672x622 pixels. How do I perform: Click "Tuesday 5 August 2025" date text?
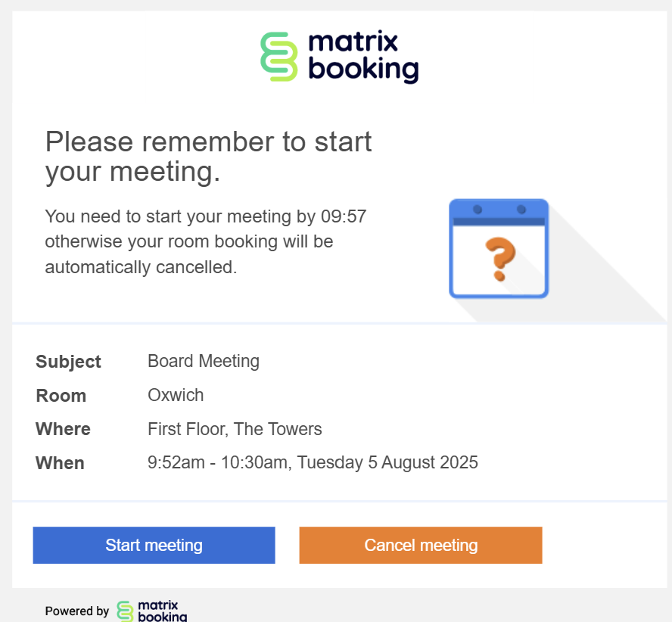387,462
